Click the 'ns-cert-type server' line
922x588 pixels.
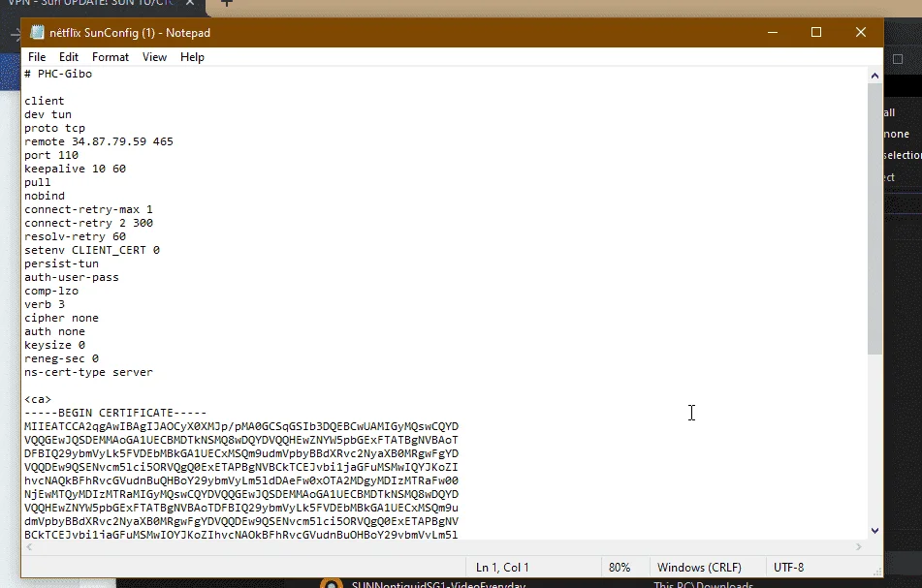pos(89,372)
